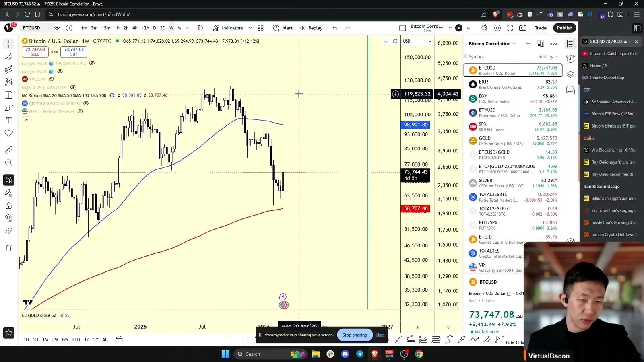
Task: Open the candlestick chart style menu
Action: [x=200, y=28]
